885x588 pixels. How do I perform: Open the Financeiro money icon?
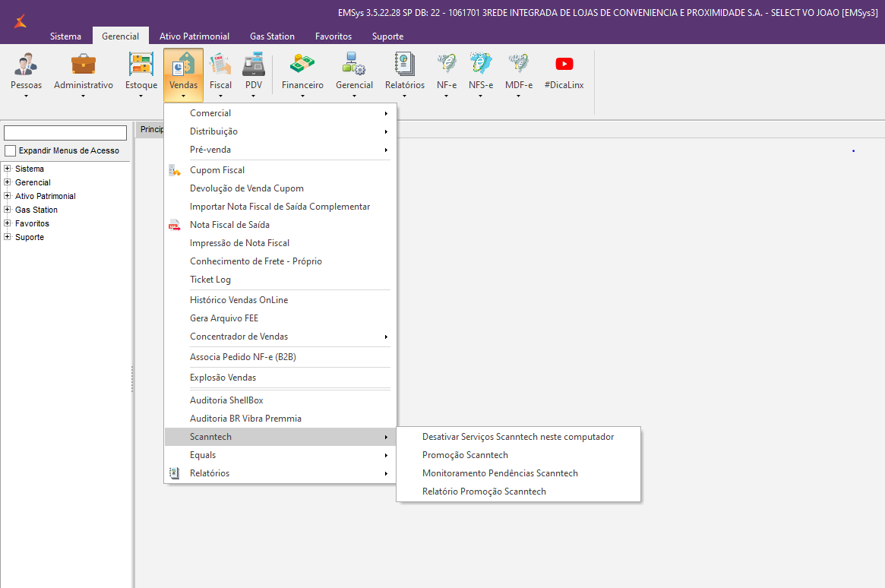(x=302, y=65)
